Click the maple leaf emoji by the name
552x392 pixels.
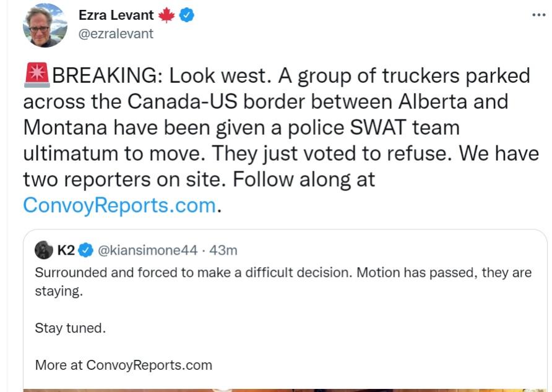coord(166,15)
